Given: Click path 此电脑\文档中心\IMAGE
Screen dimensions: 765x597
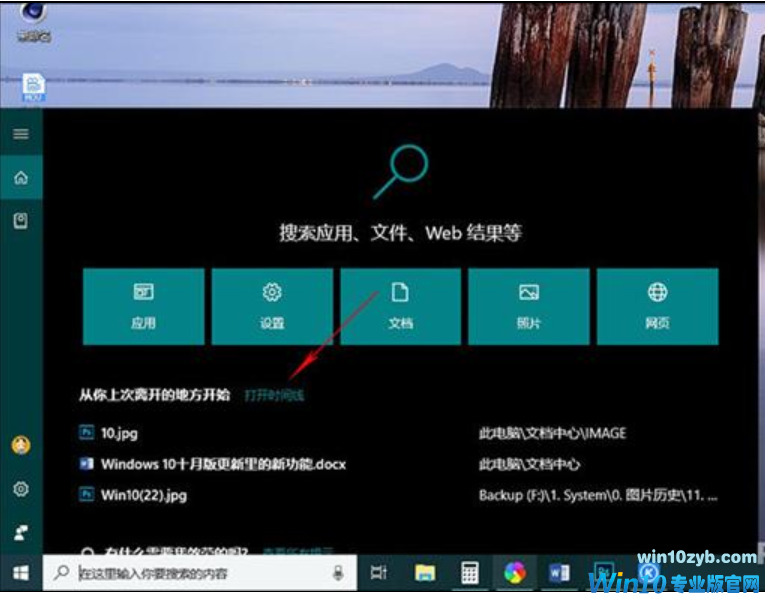Looking at the screenshot, I should [x=552, y=433].
